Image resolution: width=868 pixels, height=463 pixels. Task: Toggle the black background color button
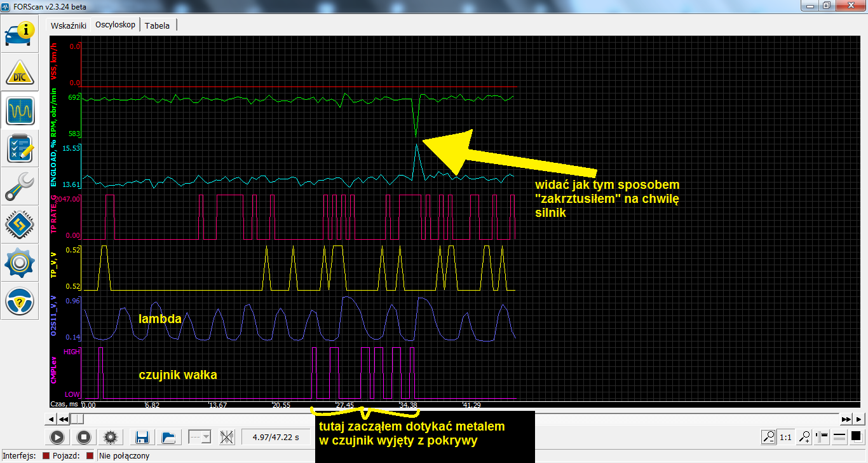click(x=856, y=437)
